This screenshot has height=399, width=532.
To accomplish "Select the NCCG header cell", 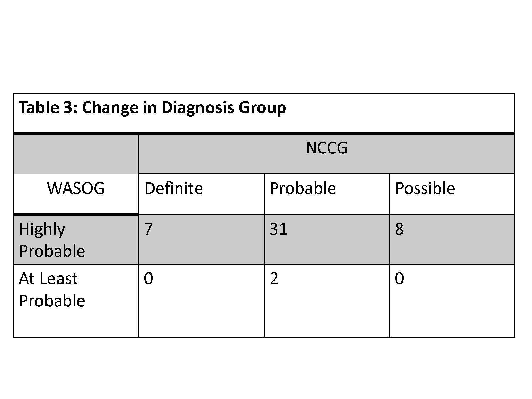I will click(326, 148).
